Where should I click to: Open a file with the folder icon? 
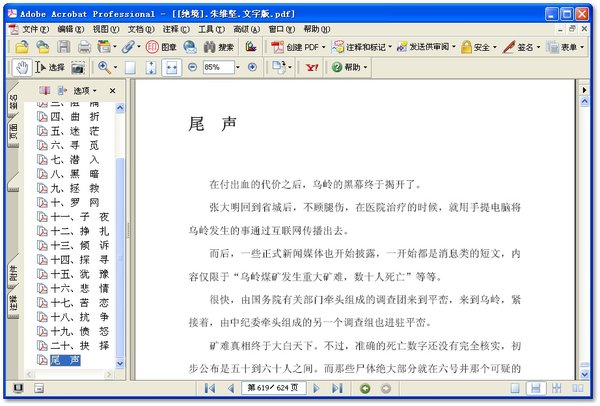(x=22, y=47)
